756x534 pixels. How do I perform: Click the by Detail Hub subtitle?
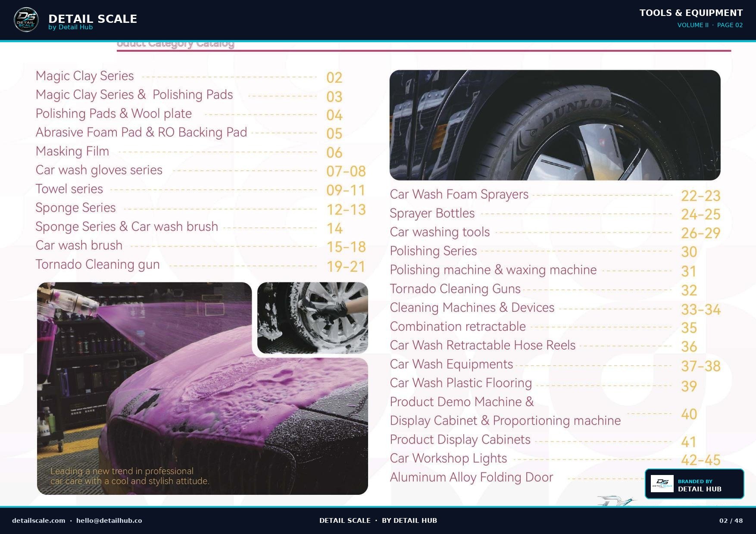click(x=71, y=27)
